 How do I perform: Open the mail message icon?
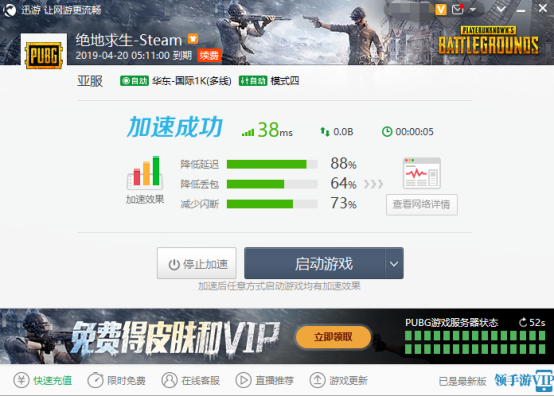coord(458,9)
